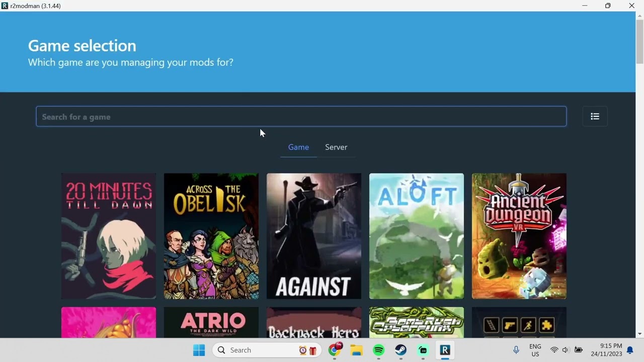The height and width of the screenshot is (362, 644).
Task: Open the Windows Start menu
Action: 199,350
